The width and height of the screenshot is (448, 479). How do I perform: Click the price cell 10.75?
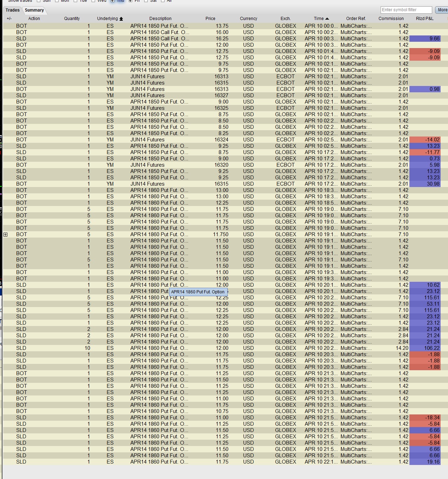pos(222,411)
